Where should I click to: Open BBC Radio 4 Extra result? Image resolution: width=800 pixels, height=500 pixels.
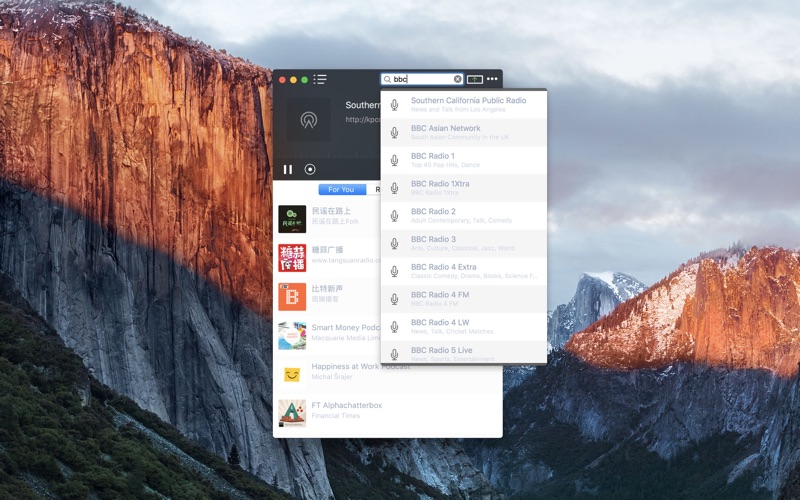464,271
